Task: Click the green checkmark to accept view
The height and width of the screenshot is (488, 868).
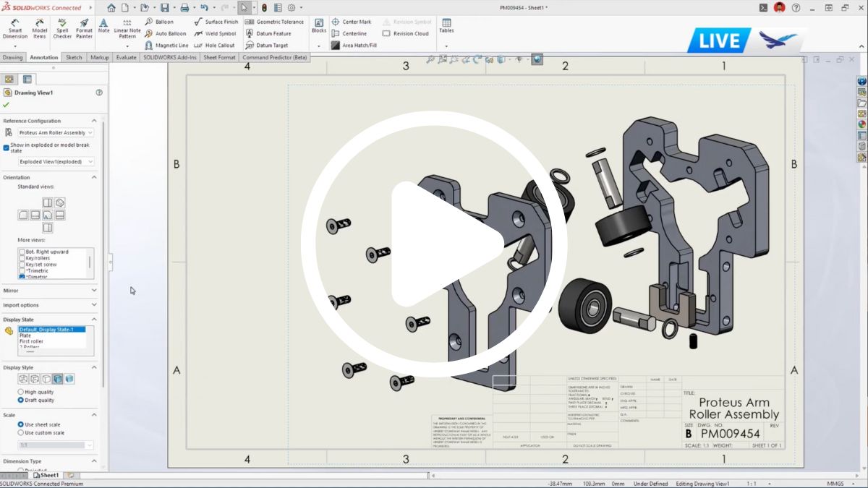Action: 7,105
